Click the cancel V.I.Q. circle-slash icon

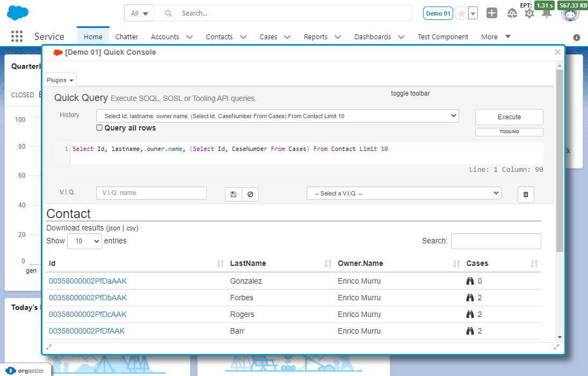(x=250, y=194)
